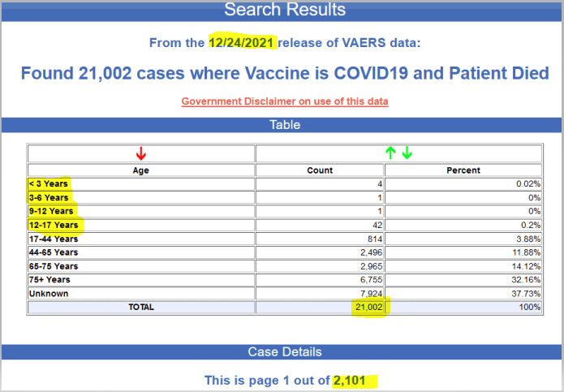The width and height of the screenshot is (564, 392).
Task: Click the Unknown age row label
Action: [48, 293]
